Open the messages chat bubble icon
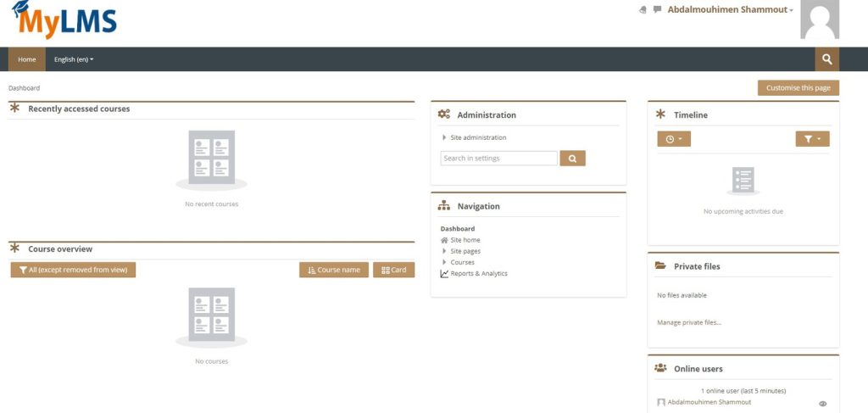Viewport: 868px width, 413px height. tap(657, 10)
